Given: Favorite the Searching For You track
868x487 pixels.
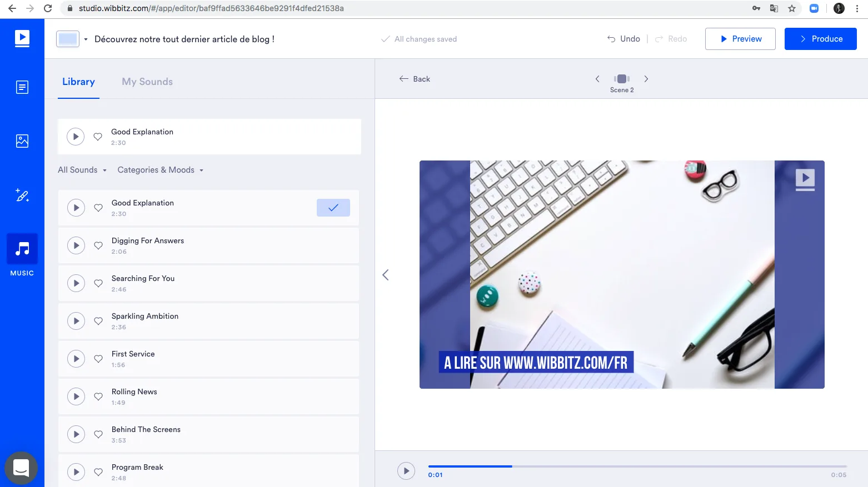Looking at the screenshot, I should pyautogui.click(x=98, y=283).
